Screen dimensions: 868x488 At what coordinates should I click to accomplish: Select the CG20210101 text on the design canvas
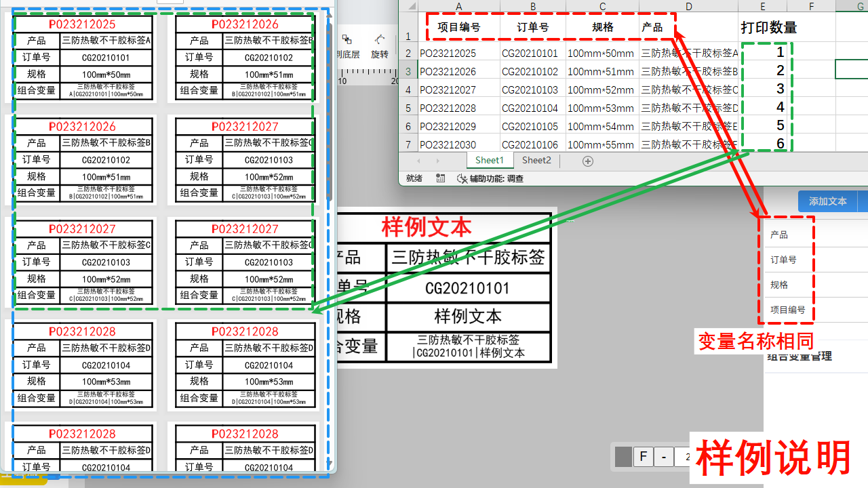[468, 288]
